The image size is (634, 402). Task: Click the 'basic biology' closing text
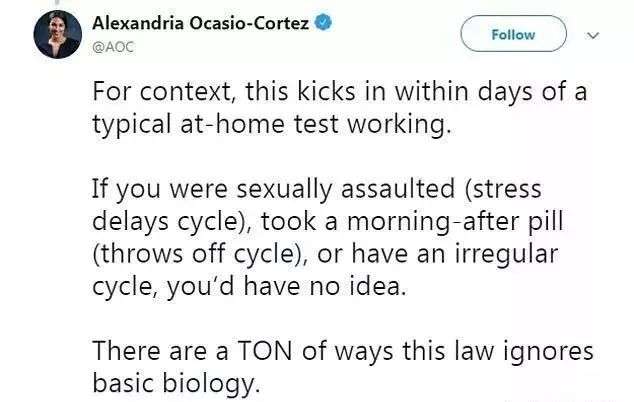pos(176,384)
